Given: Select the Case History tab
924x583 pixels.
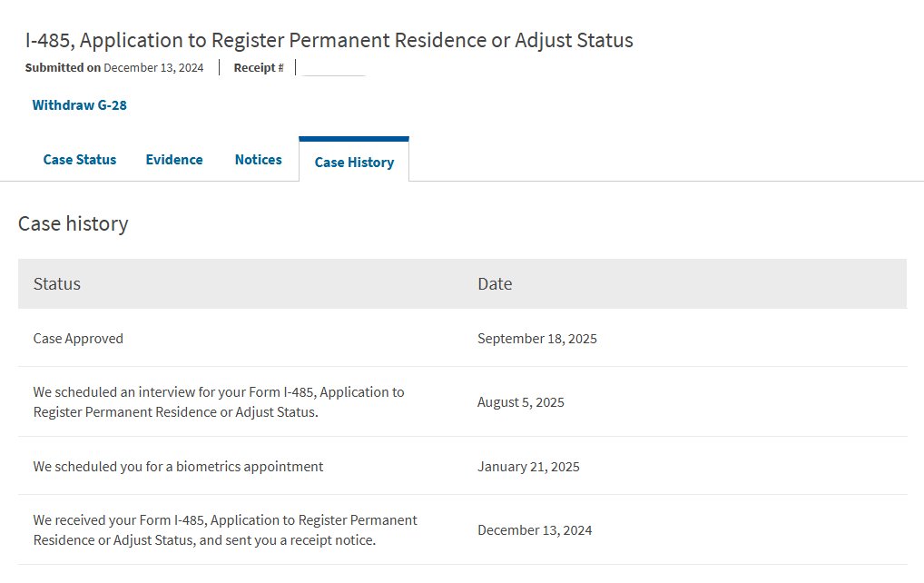Looking at the screenshot, I should pos(354,163).
